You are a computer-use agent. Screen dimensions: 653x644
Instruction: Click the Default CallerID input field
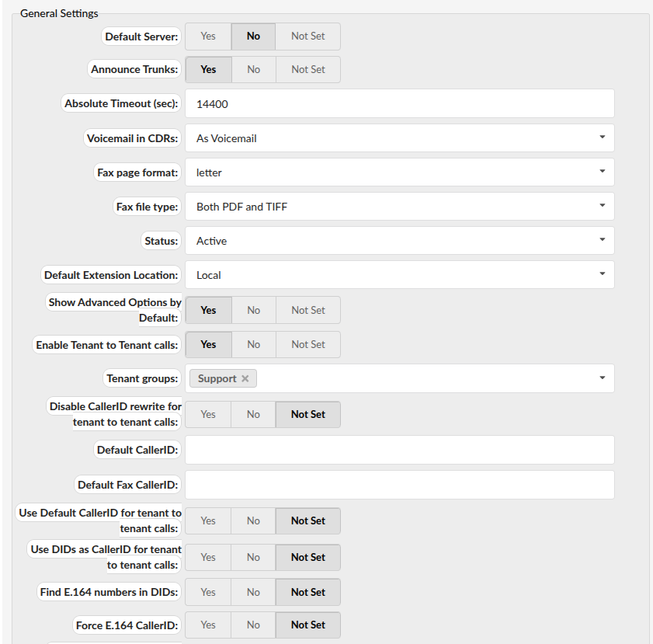[399, 450]
